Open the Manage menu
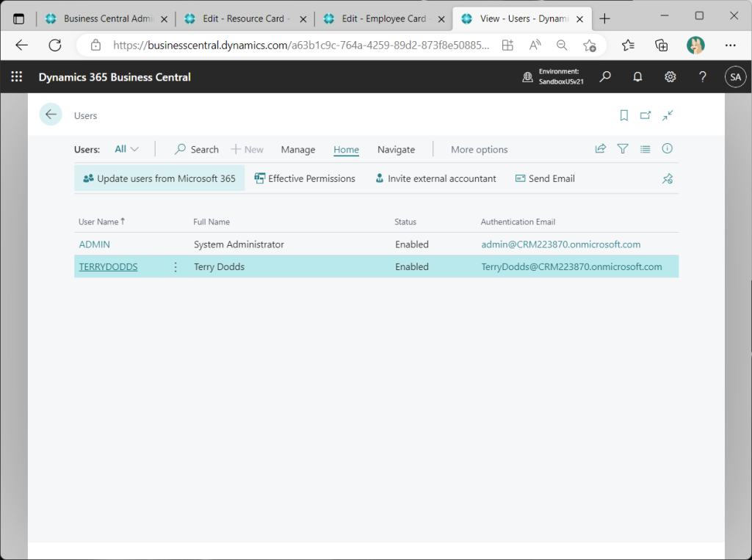Screen dimensions: 752x560 (x=298, y=150)
